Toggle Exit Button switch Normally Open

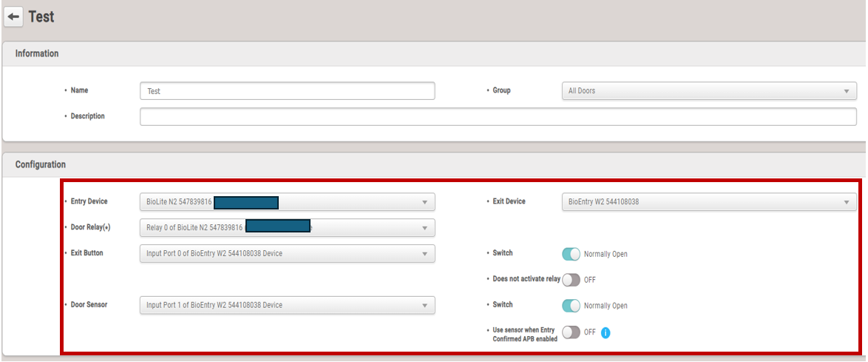tap(571, 254)
